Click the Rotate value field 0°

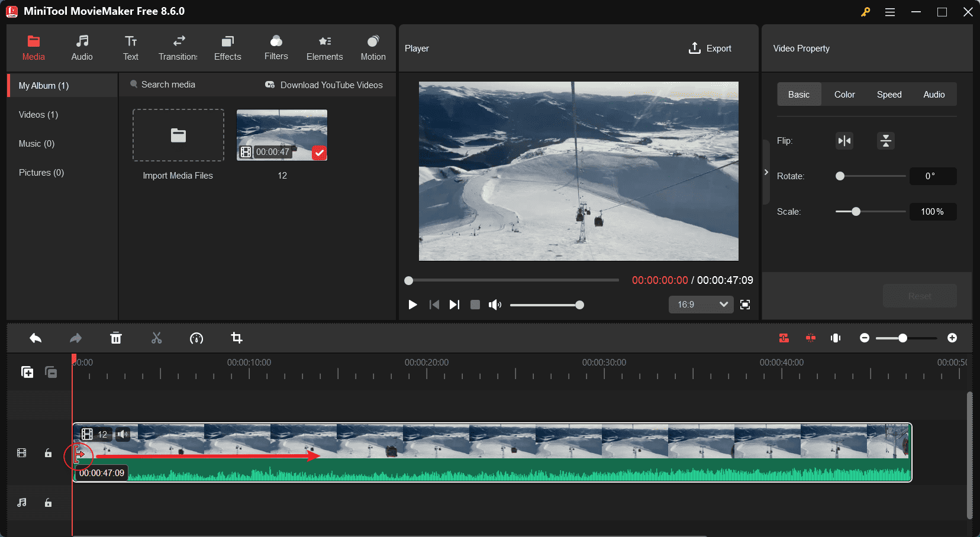[x=933, y=176]
